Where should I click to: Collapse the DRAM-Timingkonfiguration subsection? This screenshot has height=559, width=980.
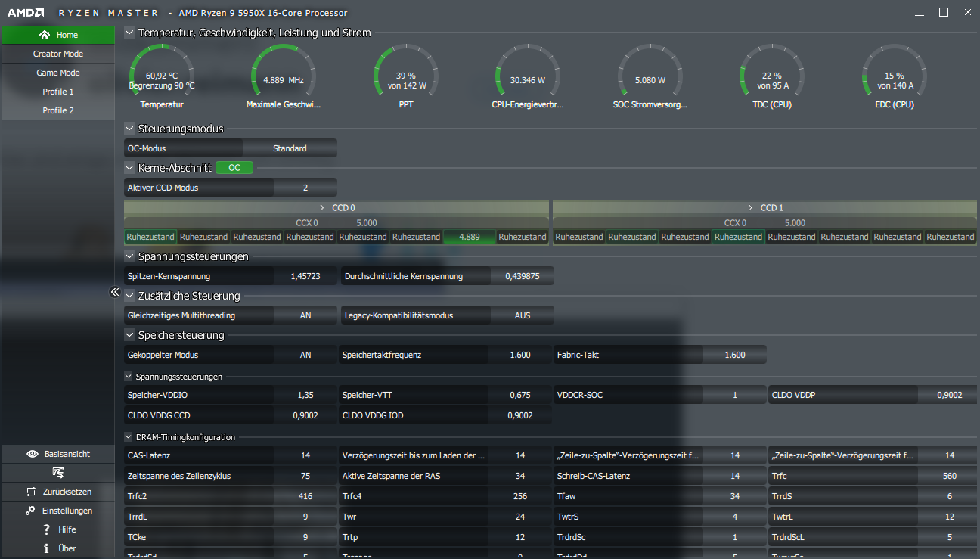tap(129, 436)
